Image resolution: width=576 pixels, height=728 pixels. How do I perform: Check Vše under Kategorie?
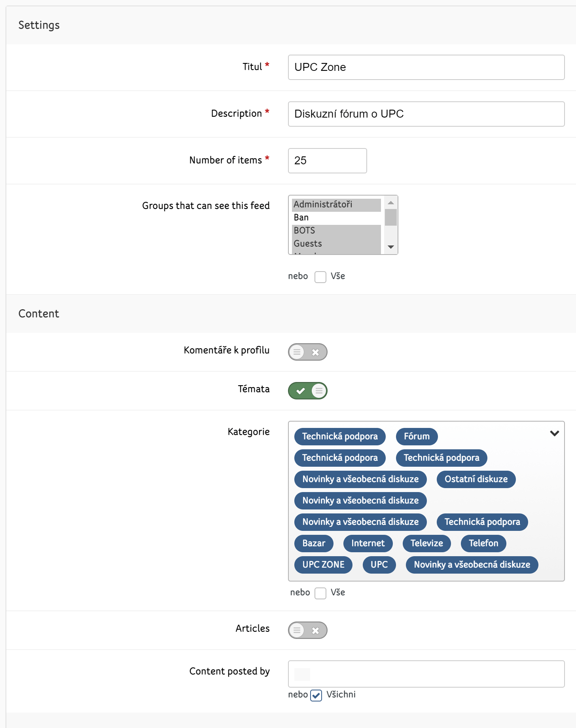pyautogui.click(x=320, y=593)
